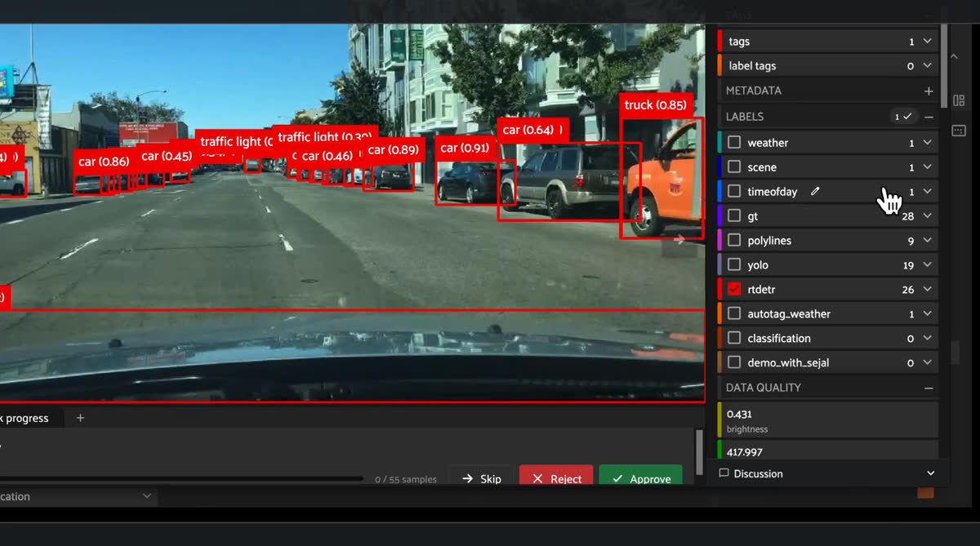Expand the weather field chevron
This screenshot has height=546, width=980.
tap(928, 142)
